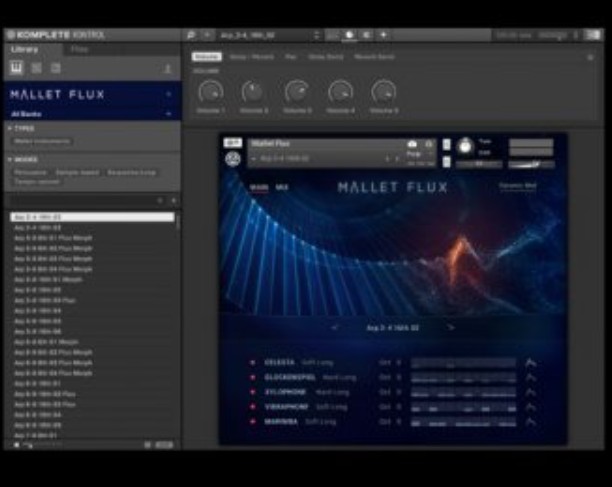Select the Tempo-synced mode tag
The width and height of the screenshot is (612, 487).
37,182
